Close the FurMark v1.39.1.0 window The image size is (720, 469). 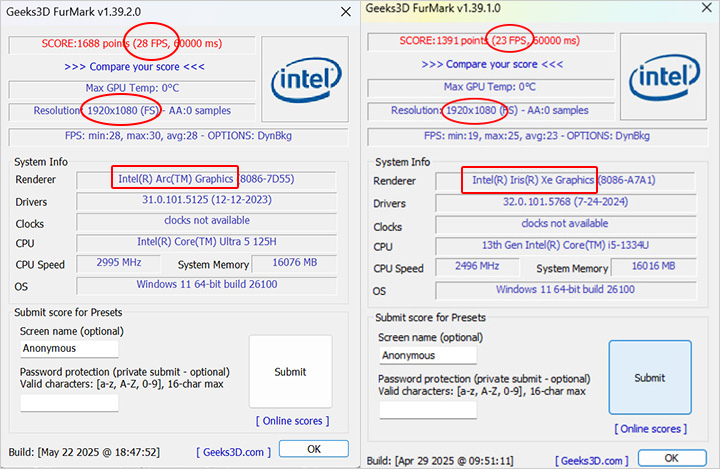point(707,8)
